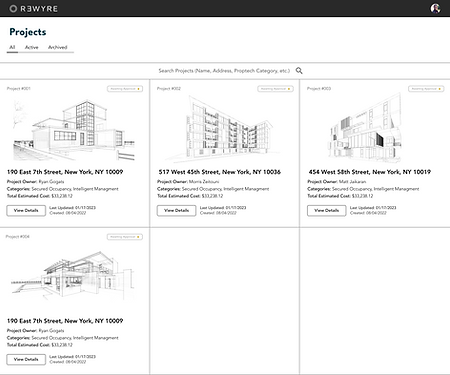Viewport: 450px width, 375px height.
Task: Click the R3WYRE logo
Action: 33,9
